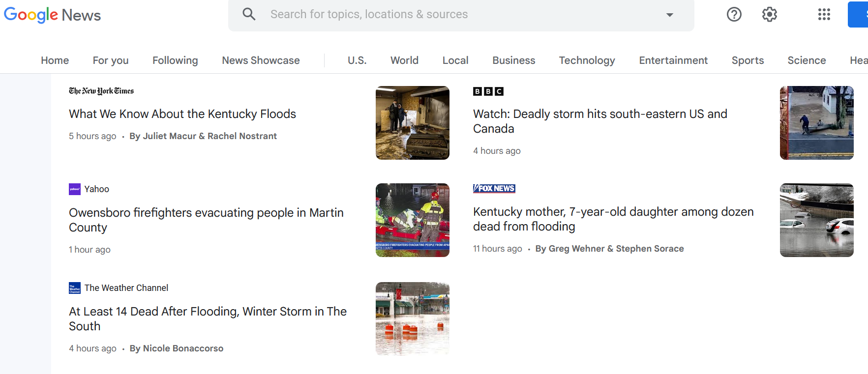The width and height of the screenshot is (868, 374).
Task: Click 'The Weather Channel' source name
Action: click(x=126, y=288)
